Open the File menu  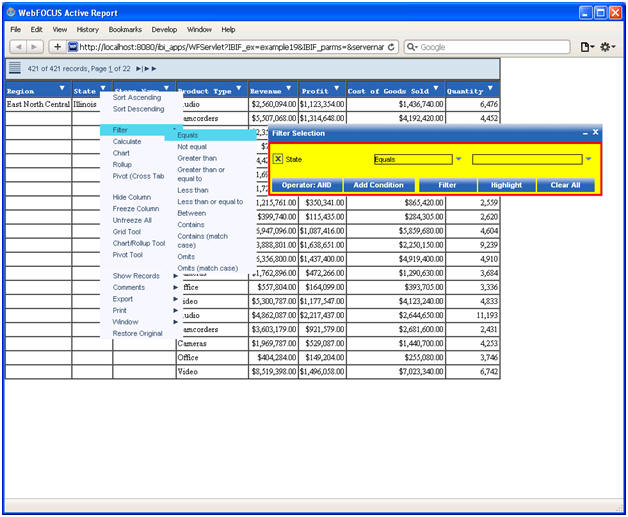tap(16, 29)
